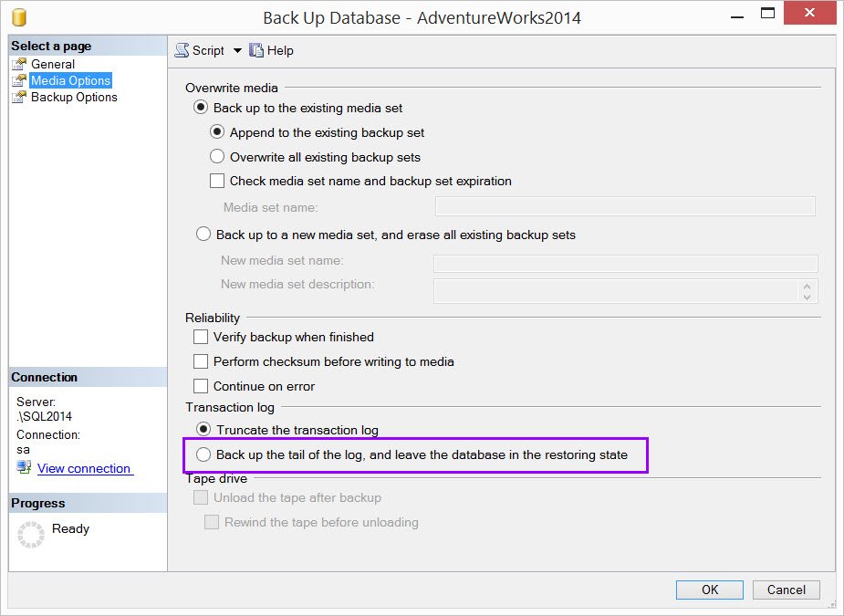Click the Cancel button
844x616 pixels.
[x=786, y=590]
